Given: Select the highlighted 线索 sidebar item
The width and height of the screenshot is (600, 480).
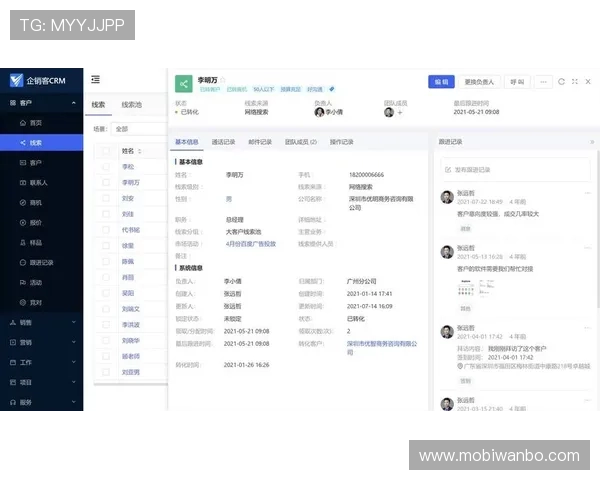Looking at the screenshot, I should click(x=41, y=143).
